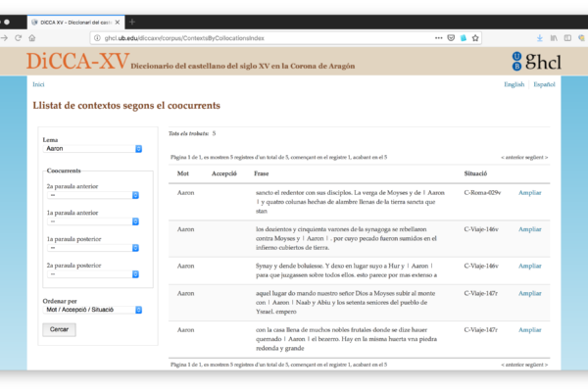
Task: Go to the Inici link
Action: [x=38, y=85]
